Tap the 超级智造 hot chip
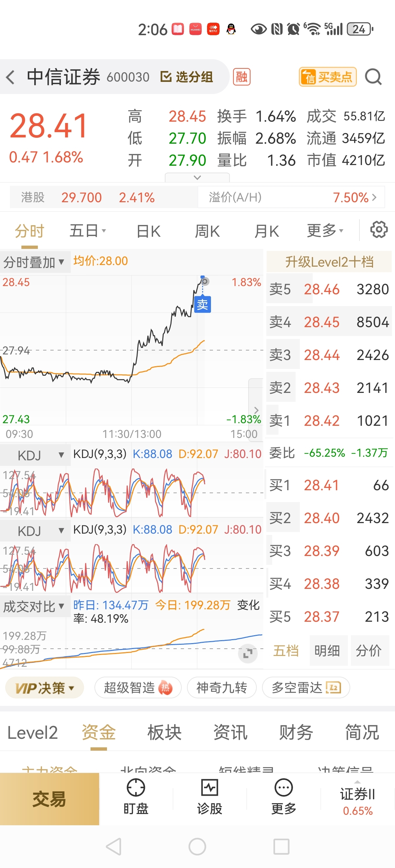 138,688
